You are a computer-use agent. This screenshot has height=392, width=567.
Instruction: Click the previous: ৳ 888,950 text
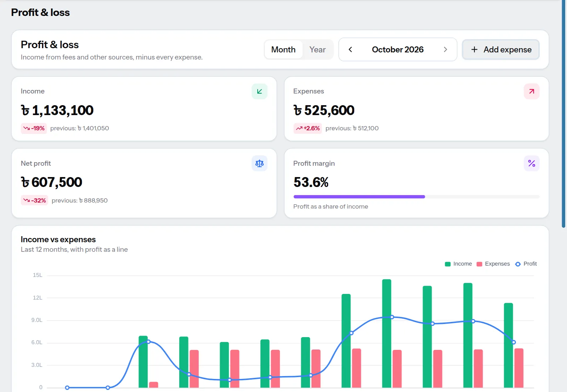tap(80, 200)
